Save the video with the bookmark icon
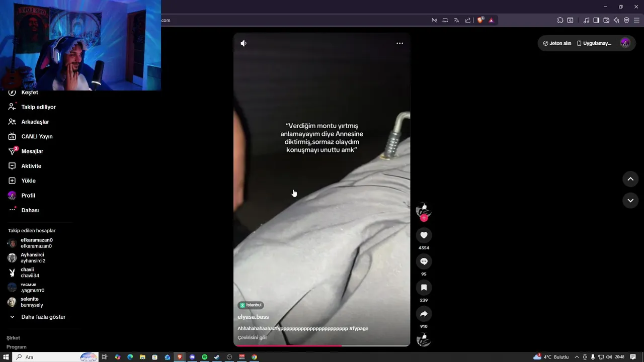This screenshot has width=644, height=362. point(424,288)
